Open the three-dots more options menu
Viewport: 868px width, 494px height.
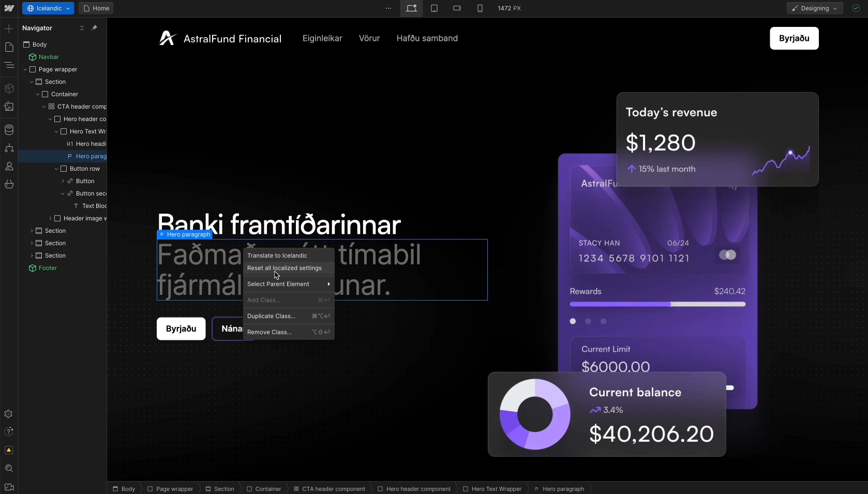388,8
